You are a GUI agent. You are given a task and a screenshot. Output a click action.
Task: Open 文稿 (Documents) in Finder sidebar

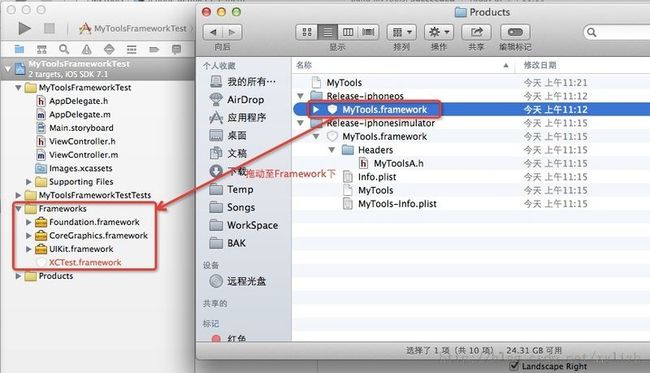pyautogui.click(x=228, y=153)
